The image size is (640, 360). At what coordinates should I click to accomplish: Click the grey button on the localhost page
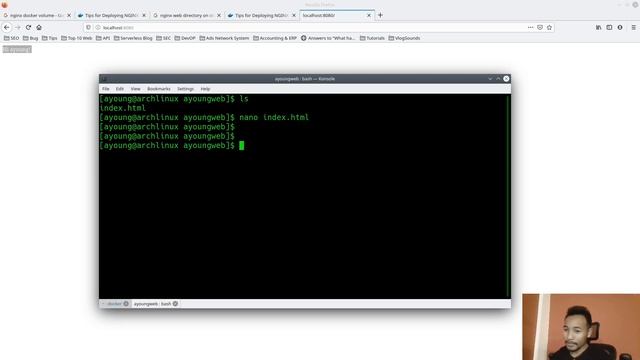pos(17,49)
